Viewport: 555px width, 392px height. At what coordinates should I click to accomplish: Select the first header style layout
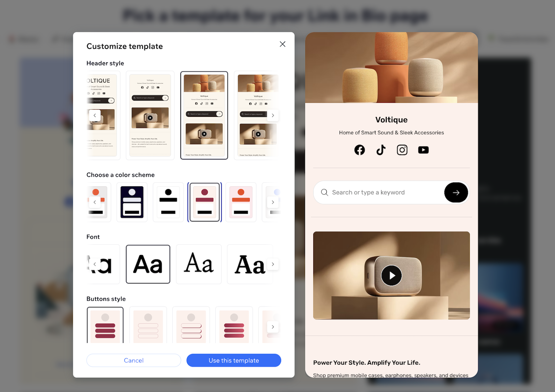coord(101,115)
